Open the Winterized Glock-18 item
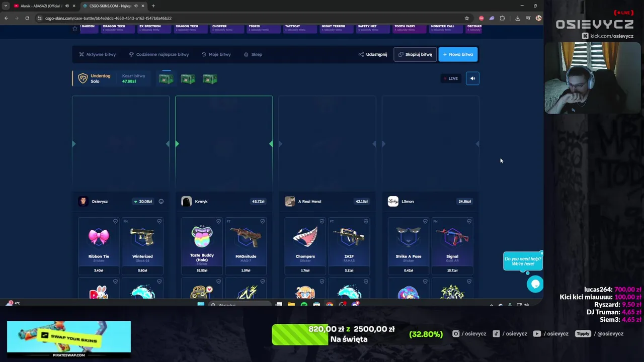Image resolution: width=644 pixels, height=362 pixels. (142, 246)
